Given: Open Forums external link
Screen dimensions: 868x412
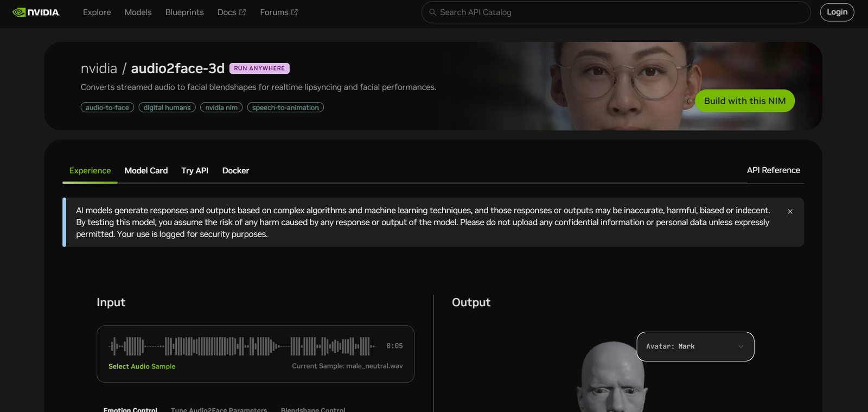Looking at the screenshot, I should 278,12.
